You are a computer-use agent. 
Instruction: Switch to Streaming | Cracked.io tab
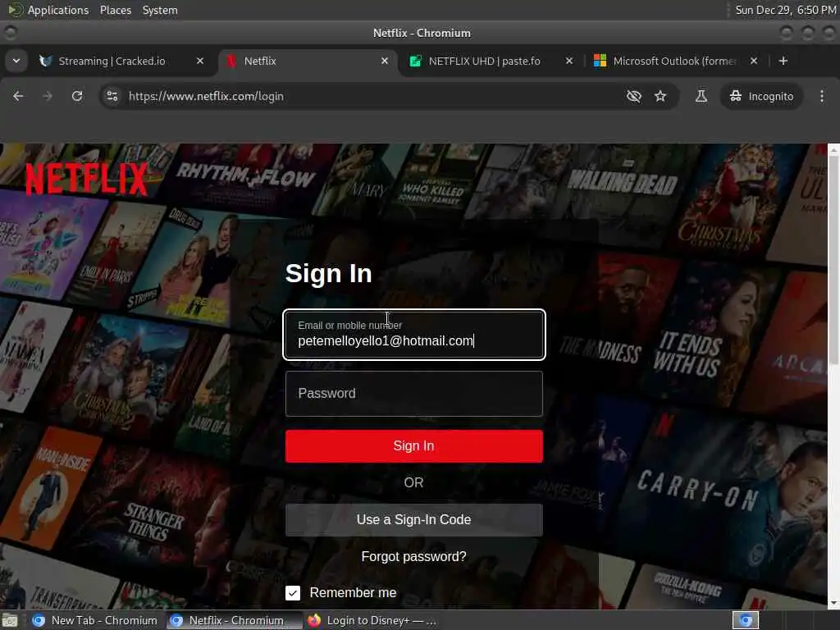[121, 61]
